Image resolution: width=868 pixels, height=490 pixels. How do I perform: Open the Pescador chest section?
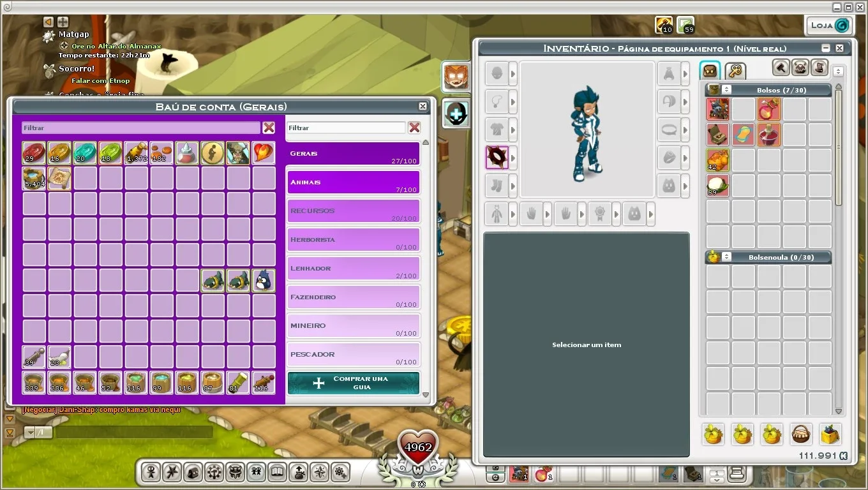[354, 355]
